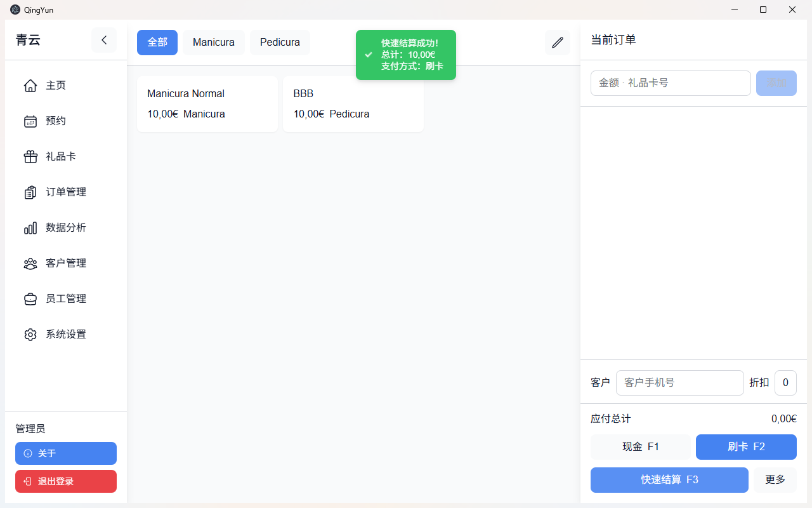Click the 关于 about button
The width and height of the screenshot is (812, 508).
[x=66, y=453]
